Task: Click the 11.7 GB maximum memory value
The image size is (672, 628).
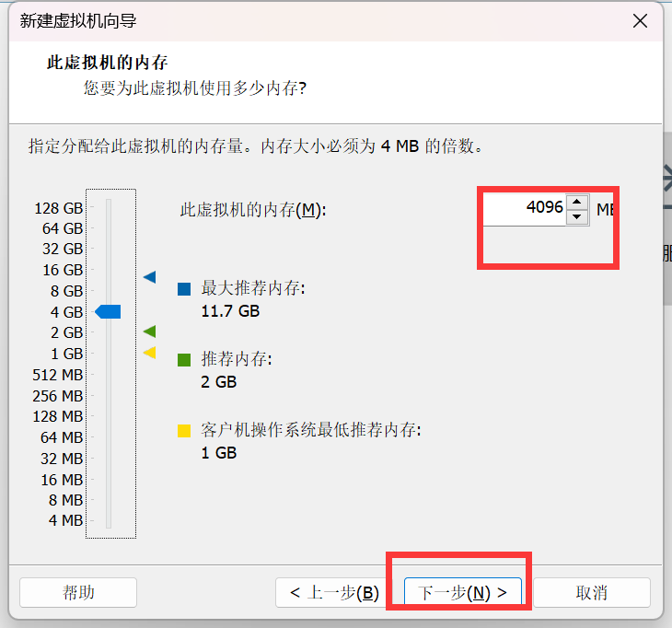Action: [230, 311]
